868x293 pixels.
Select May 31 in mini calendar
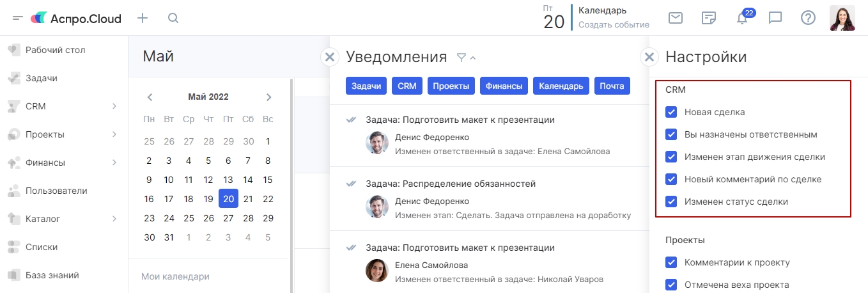[x=169, y=237]
